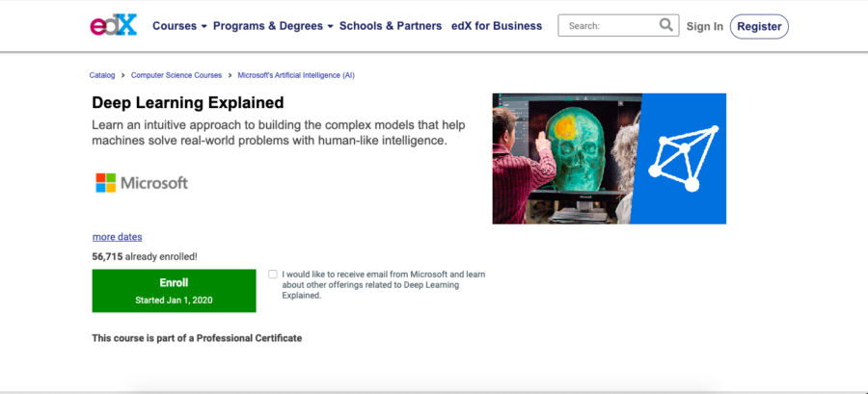Image resolution: width=868 pixels, height=394 pixels.
Task: Click the search magnifier icon
Action: tap(665, 25)
